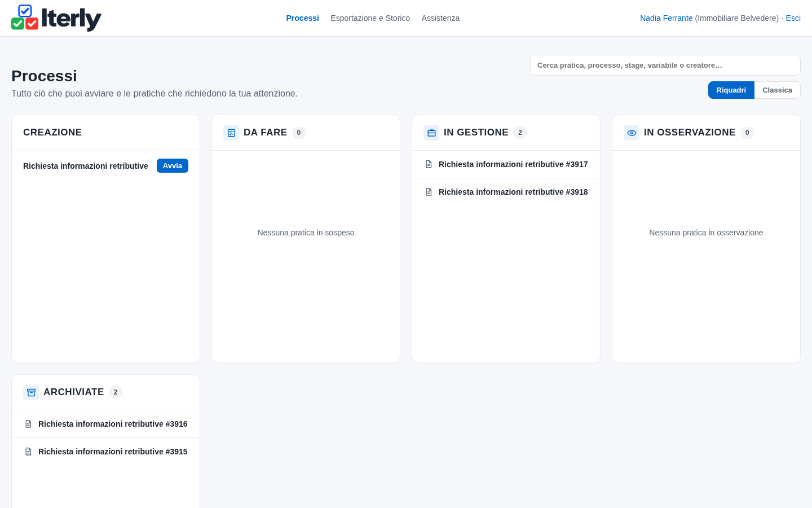
Task: Open archived Richiesta informazioni retributive #3915
Action: coord(105,452)
